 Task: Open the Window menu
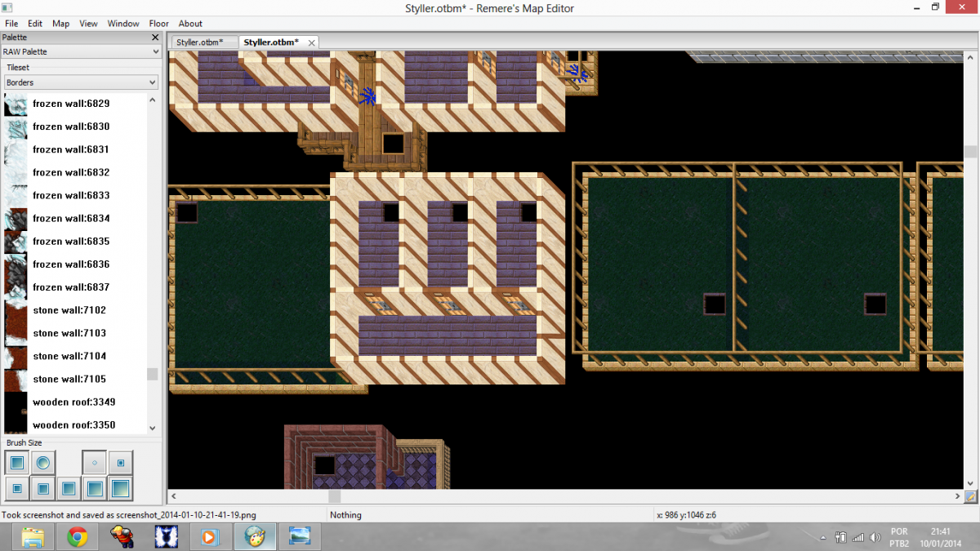click(123, 24)
